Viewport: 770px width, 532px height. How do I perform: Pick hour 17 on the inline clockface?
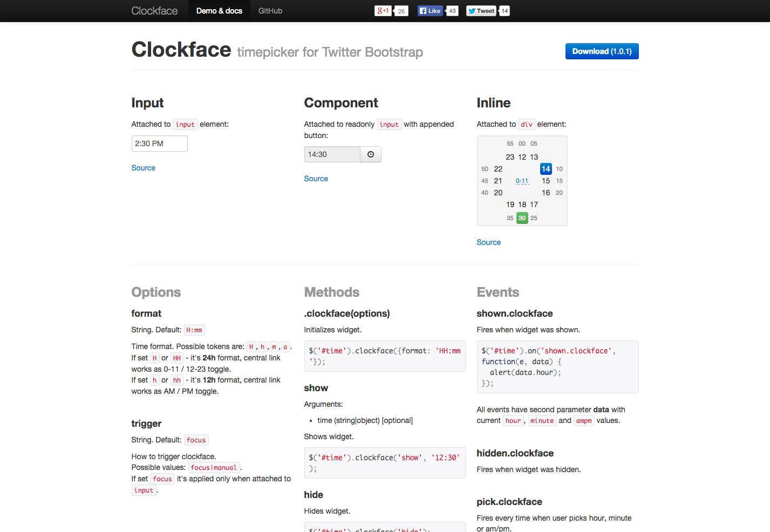coord(534,204)
